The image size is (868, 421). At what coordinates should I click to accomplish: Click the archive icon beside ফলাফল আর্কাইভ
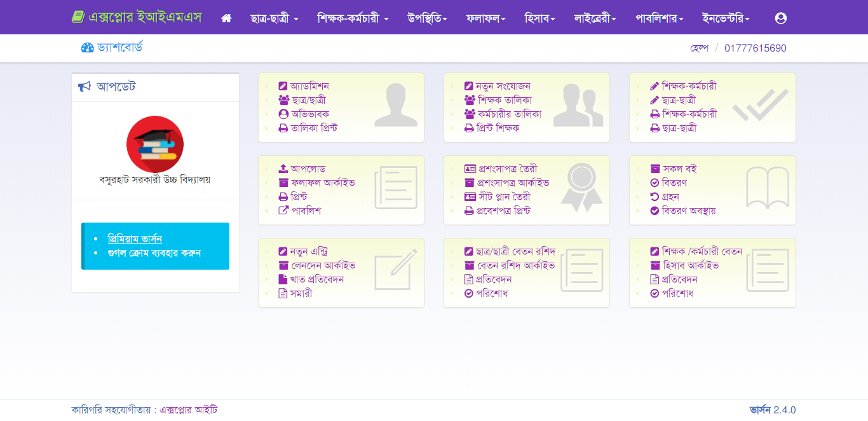283,183
